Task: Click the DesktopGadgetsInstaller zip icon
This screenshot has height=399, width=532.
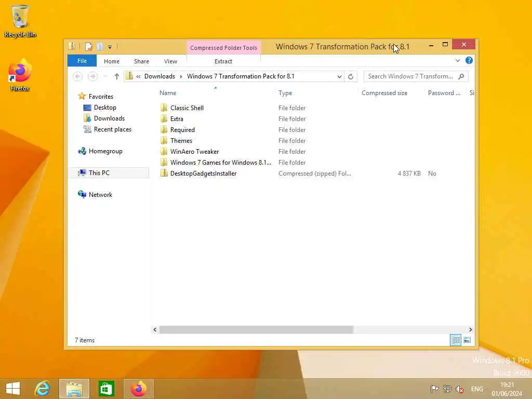Action: 164,174
